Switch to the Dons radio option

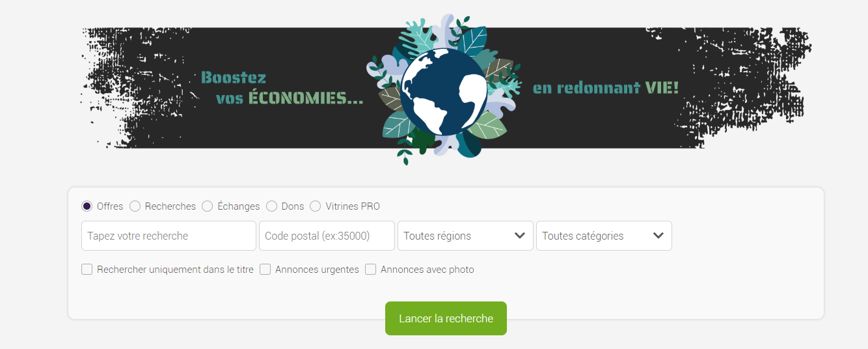click(271, 206)
